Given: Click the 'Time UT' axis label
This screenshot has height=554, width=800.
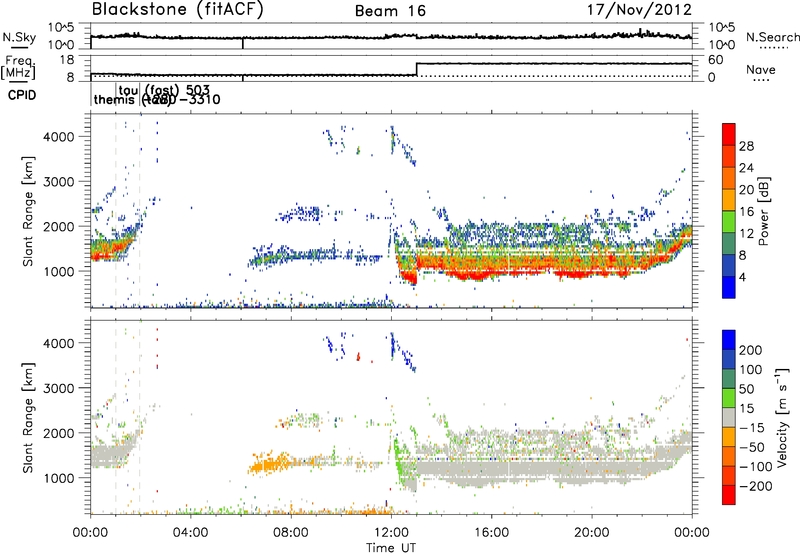Looking at the screenshot, I should 391,548.
